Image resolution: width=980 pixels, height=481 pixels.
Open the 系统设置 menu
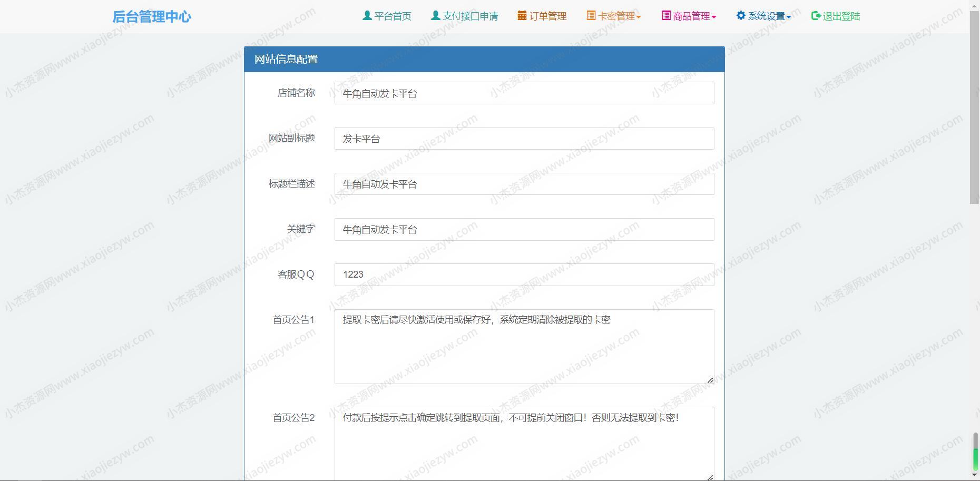coord(764,16)
